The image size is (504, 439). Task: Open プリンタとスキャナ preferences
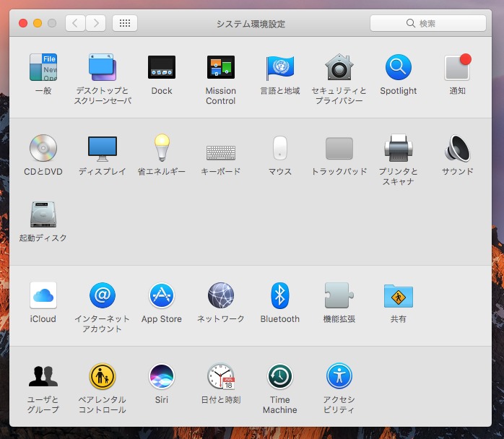(399, 148)
